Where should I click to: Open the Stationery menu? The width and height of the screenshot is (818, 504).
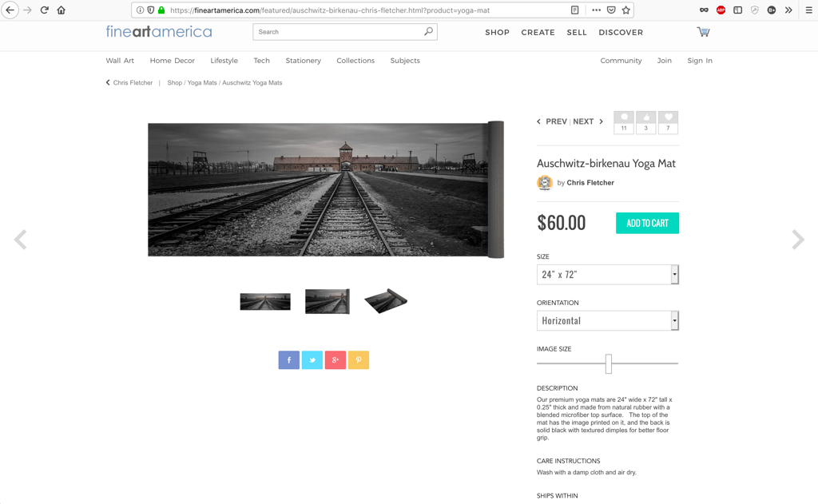[303, 61]
